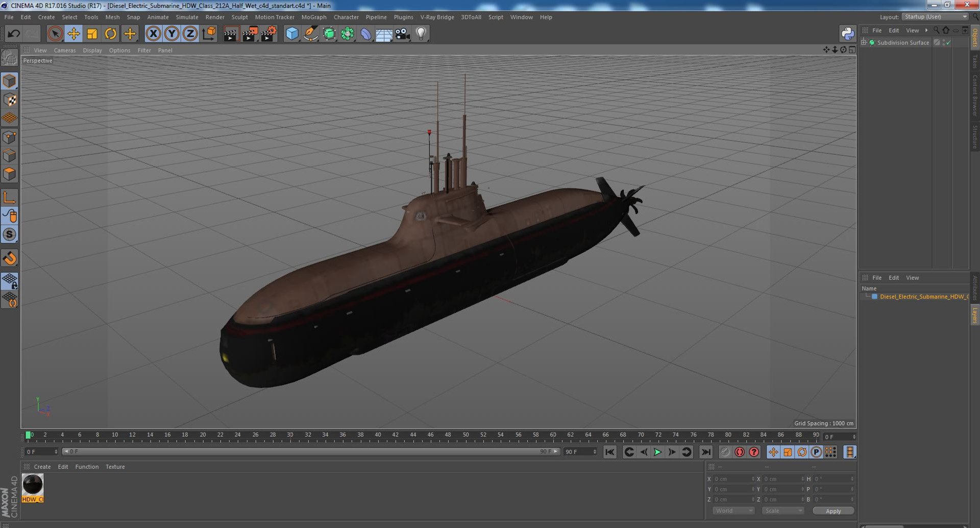This screenshot has width=980, height=528.
Task: Click the layer color swatch
Action: click(x=874, y=297)
